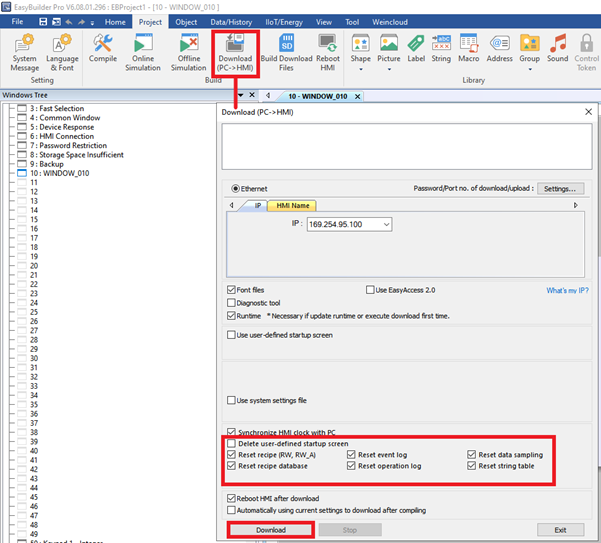Toggle the Font files checkbox
The width and height of the screenshot is (601, 543).
click(231, 290)
